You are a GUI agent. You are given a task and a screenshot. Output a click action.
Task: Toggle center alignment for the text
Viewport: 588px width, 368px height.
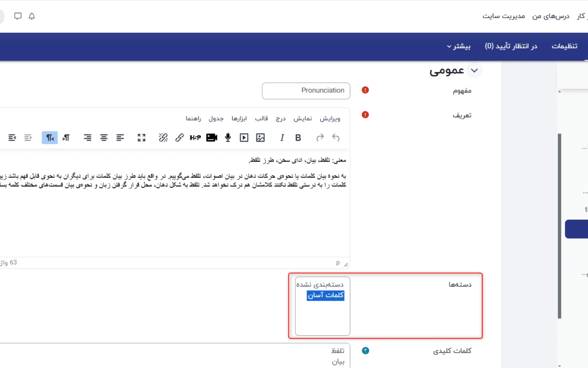coord(103,138)
